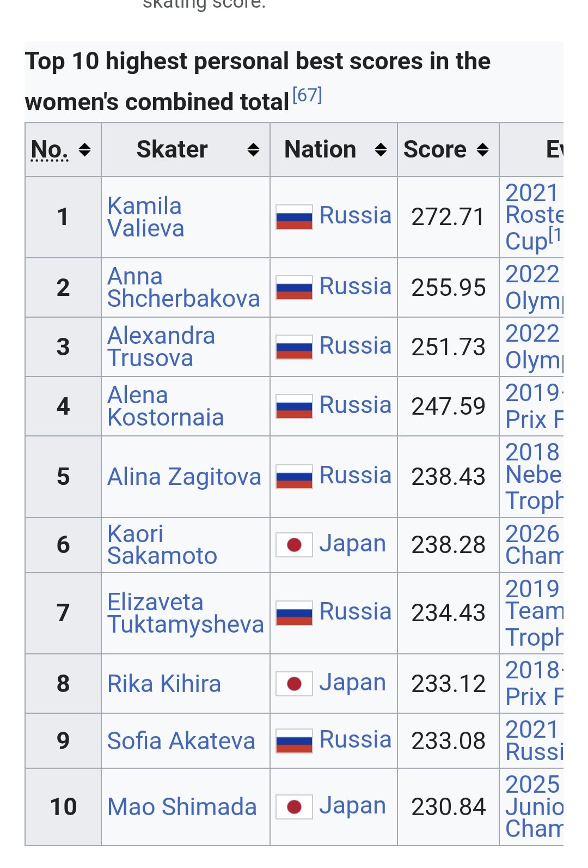This screenshot has width=588, height=868.
Task: Open the Alina Zagitova link
Action: pos(184,477)
